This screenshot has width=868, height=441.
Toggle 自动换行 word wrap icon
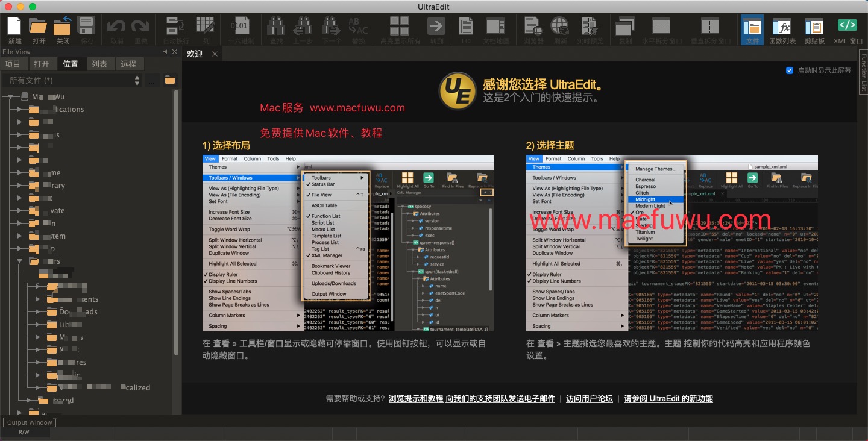176,30
